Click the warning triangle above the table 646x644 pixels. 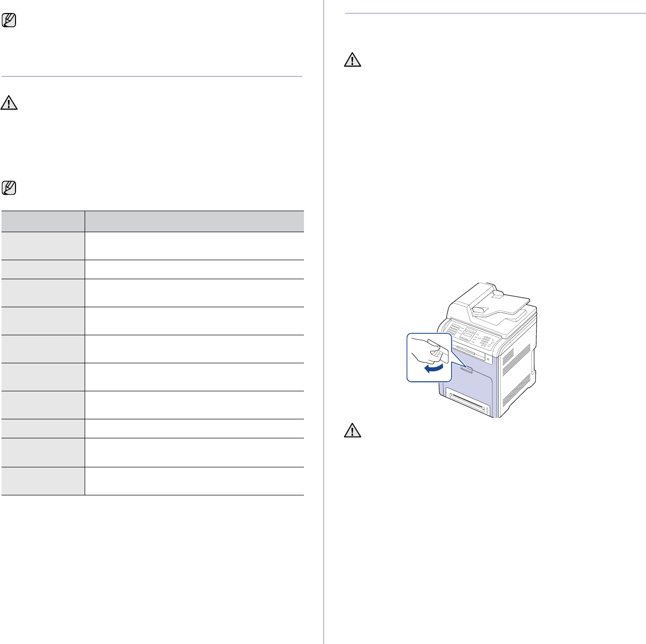pos(9,103)
